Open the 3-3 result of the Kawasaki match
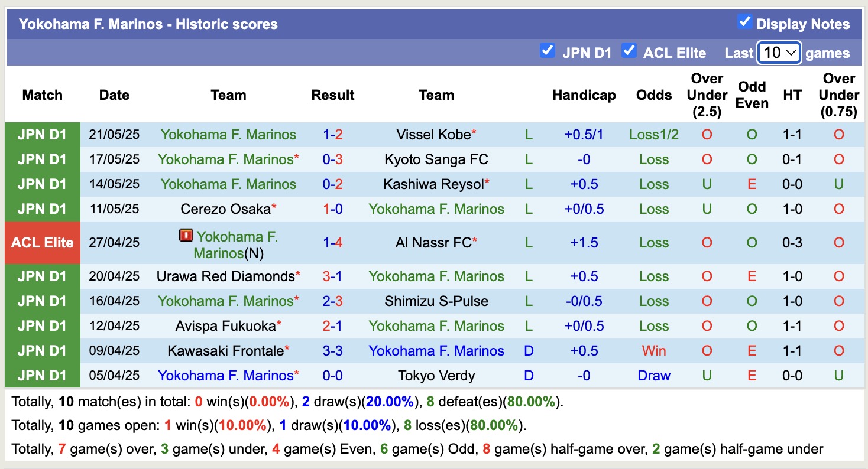868x469 pixels. (333, 350)
